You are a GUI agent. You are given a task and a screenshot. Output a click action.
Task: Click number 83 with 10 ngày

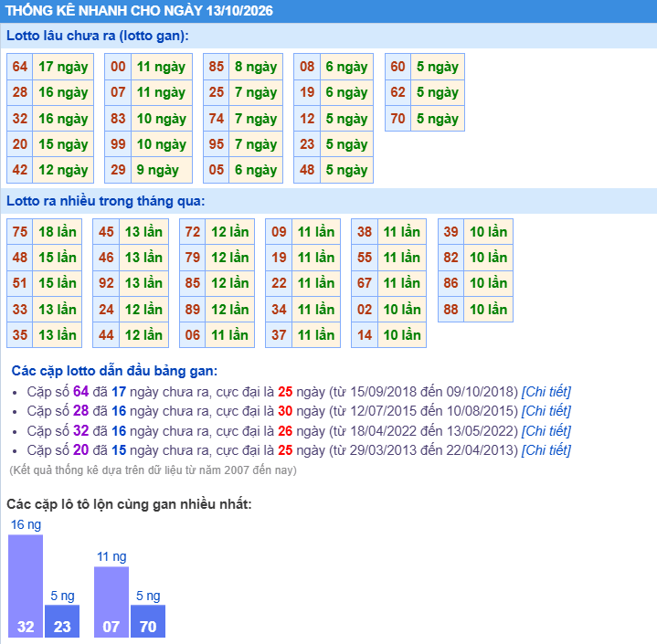118,119
